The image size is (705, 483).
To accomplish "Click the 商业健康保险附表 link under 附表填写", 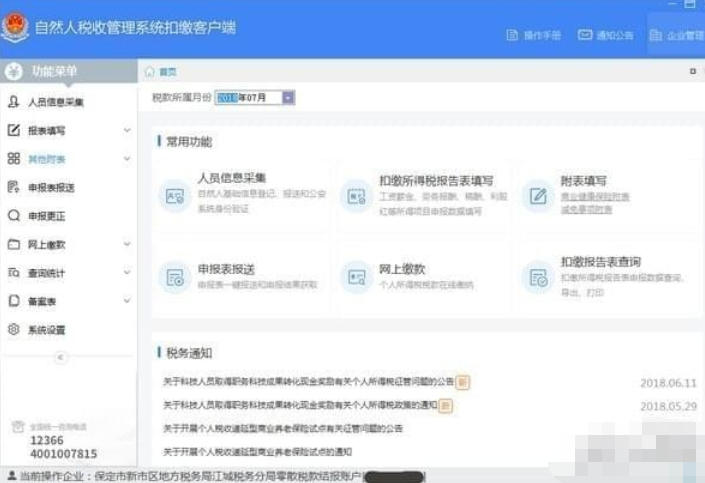I will coord(595,197).
